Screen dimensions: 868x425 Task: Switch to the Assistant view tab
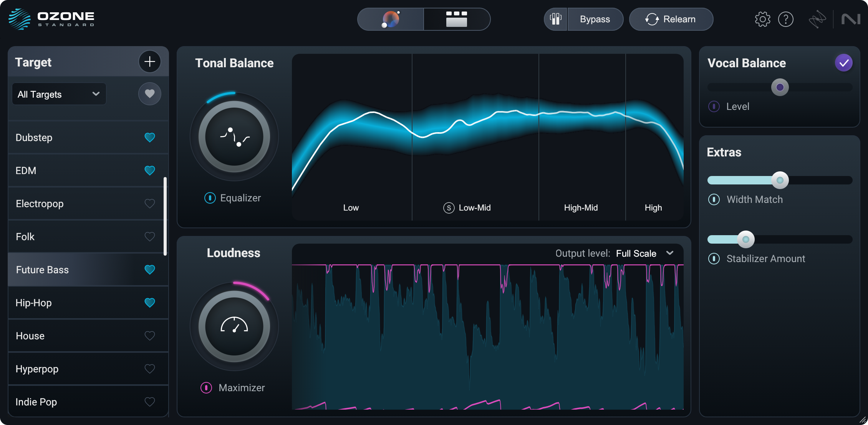click(391, 19)
